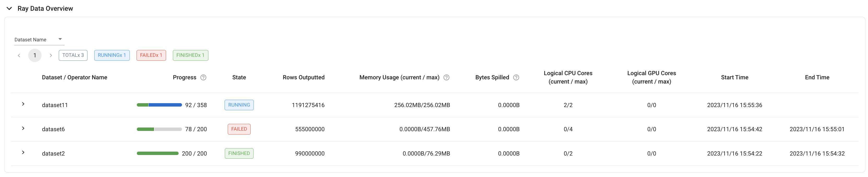Sort by the State column header
Screen dimensions: 868x177
239,77
